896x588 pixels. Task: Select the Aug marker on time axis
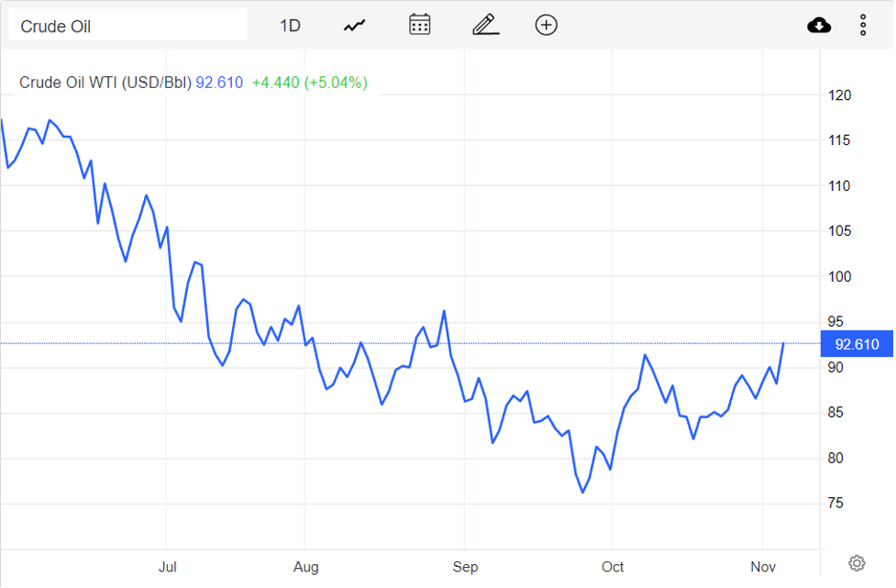click(x=305, y=567)
